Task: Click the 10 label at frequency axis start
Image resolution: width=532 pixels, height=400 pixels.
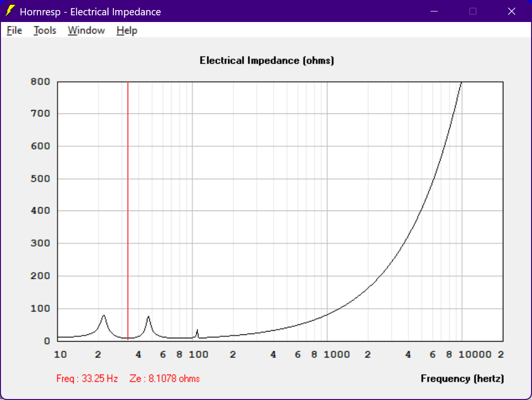Action: (60, 355)
